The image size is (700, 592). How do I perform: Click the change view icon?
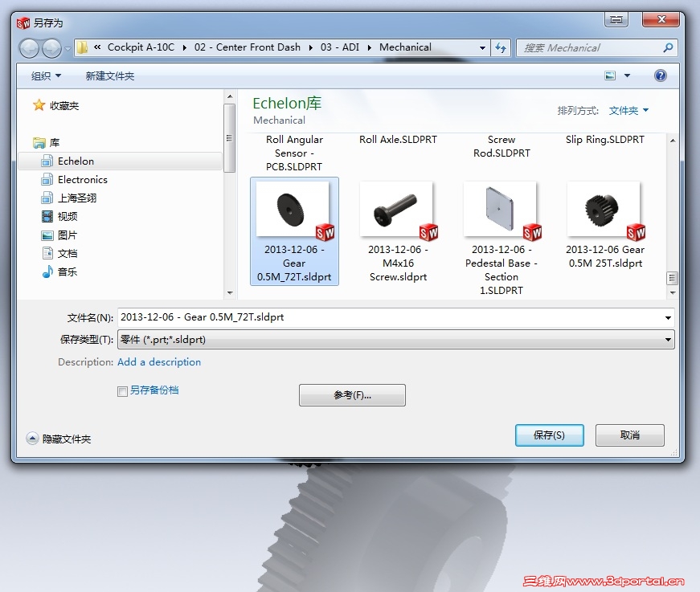point(610,76)
